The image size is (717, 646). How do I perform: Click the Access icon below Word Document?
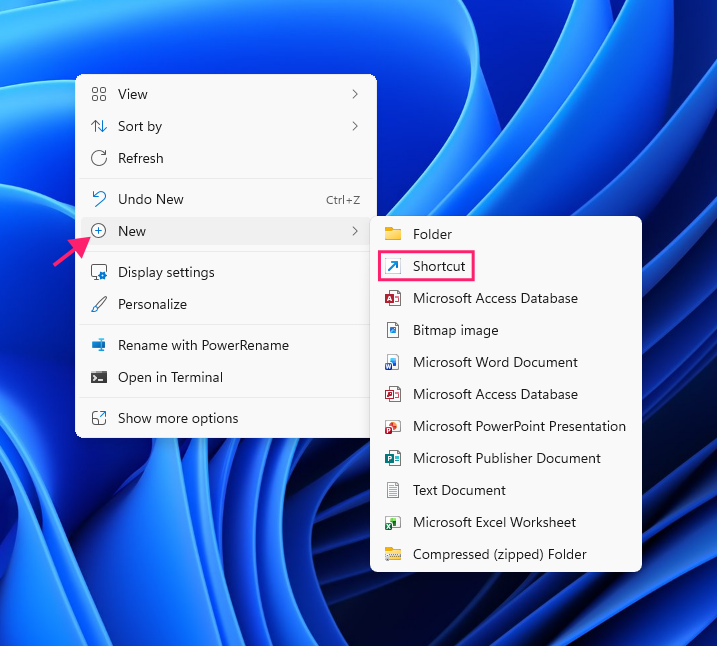[x=393, y=394]
